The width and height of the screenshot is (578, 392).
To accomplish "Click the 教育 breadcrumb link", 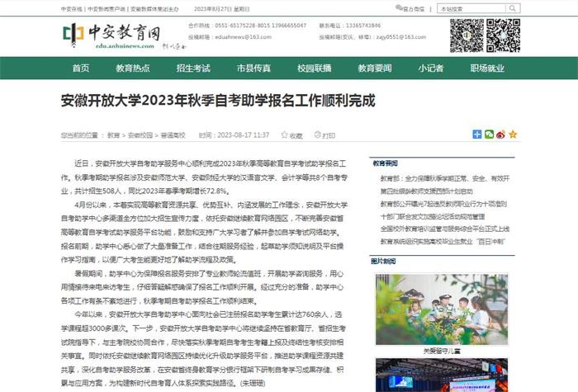I will point(114,135).
